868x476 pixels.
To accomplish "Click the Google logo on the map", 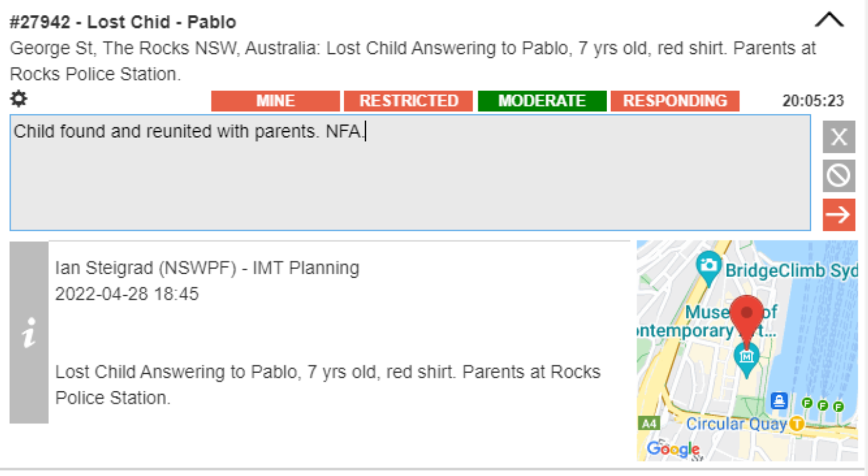I will point(673,449).
